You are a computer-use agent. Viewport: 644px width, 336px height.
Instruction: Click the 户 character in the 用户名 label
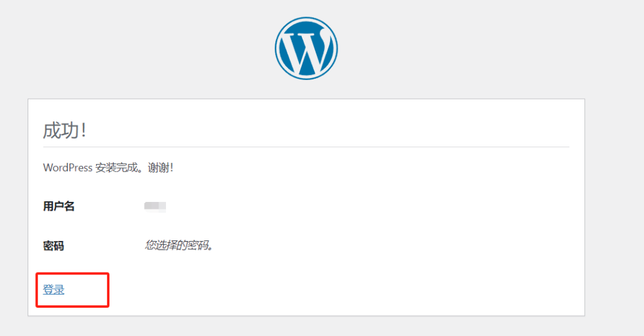point(58,206)
